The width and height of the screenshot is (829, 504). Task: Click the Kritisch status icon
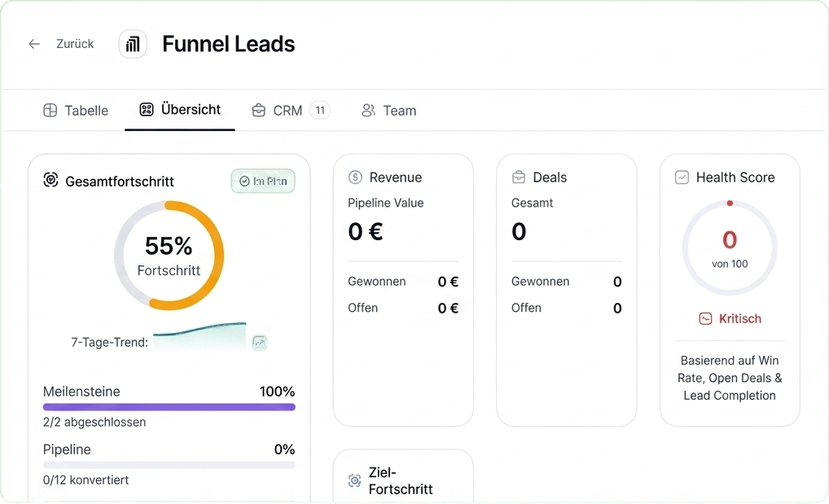pyautogui.click(x=705, y=318)
